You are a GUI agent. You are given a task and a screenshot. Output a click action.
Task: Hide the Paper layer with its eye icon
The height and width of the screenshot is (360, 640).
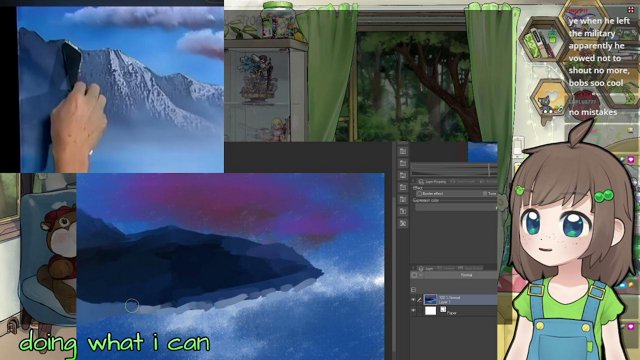click(413, 311)
